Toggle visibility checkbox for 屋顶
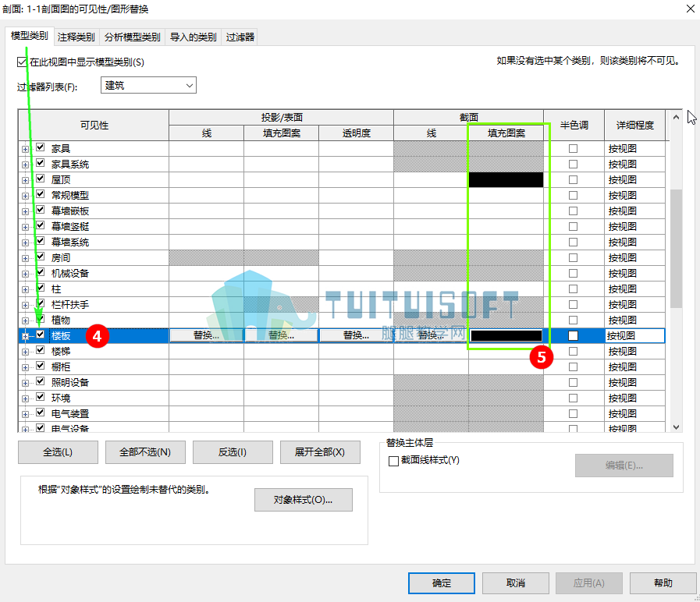 pyautogui.click(x=41, y=179)
